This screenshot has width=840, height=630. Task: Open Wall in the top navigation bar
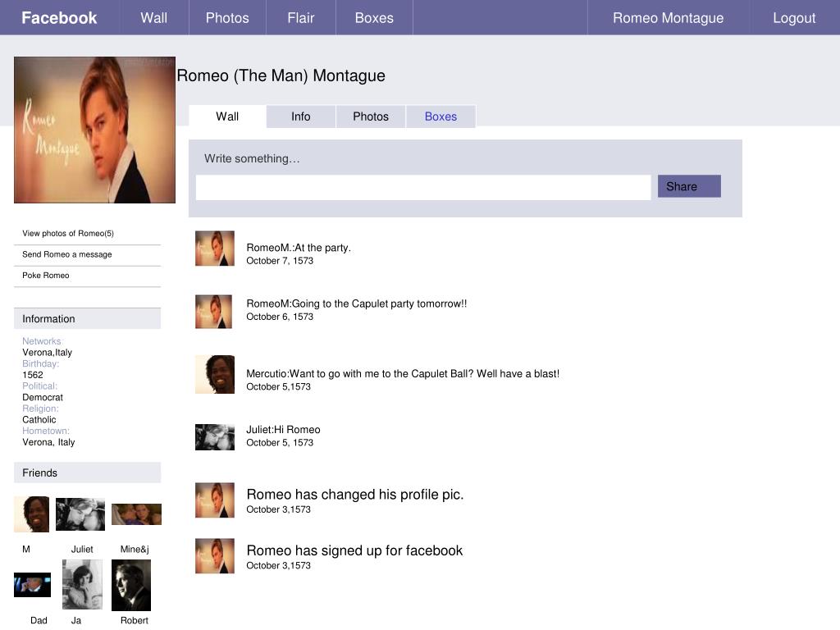tap(153, 18)
